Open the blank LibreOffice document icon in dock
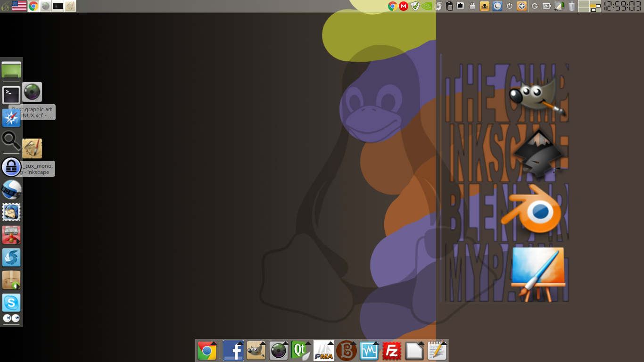 (414, 351)
